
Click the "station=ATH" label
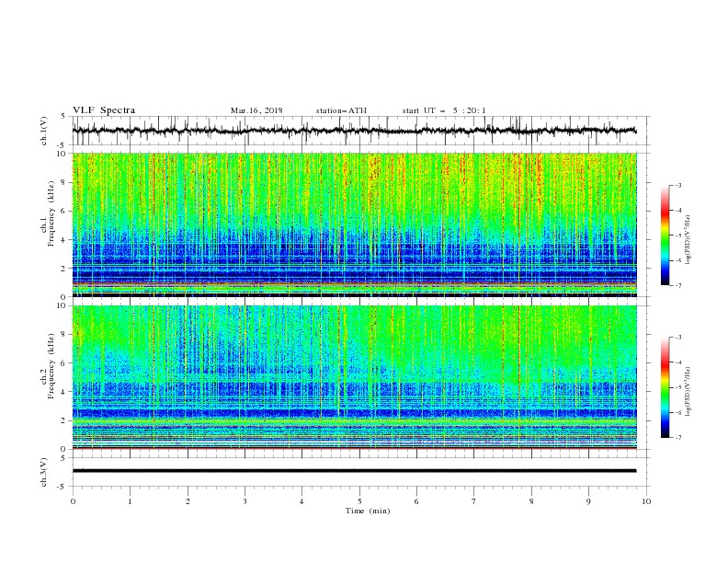pos(341,110)
